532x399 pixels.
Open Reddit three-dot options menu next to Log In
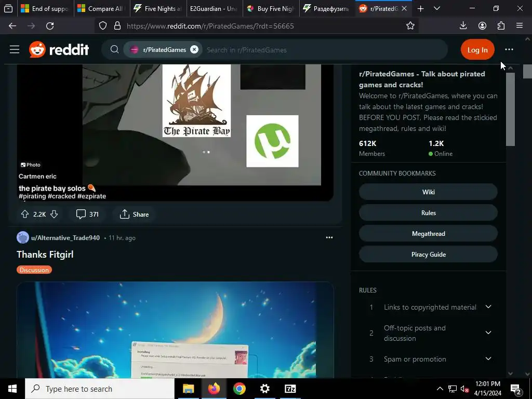pos(509,49)
